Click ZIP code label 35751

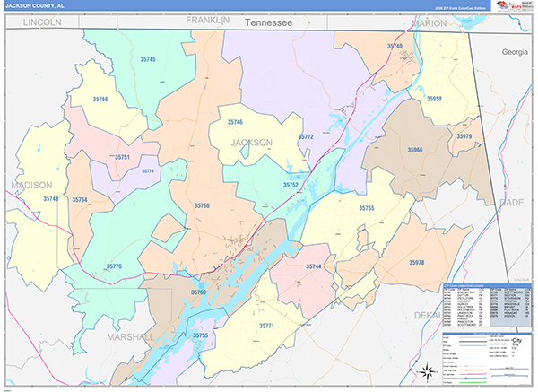(122, 157)
